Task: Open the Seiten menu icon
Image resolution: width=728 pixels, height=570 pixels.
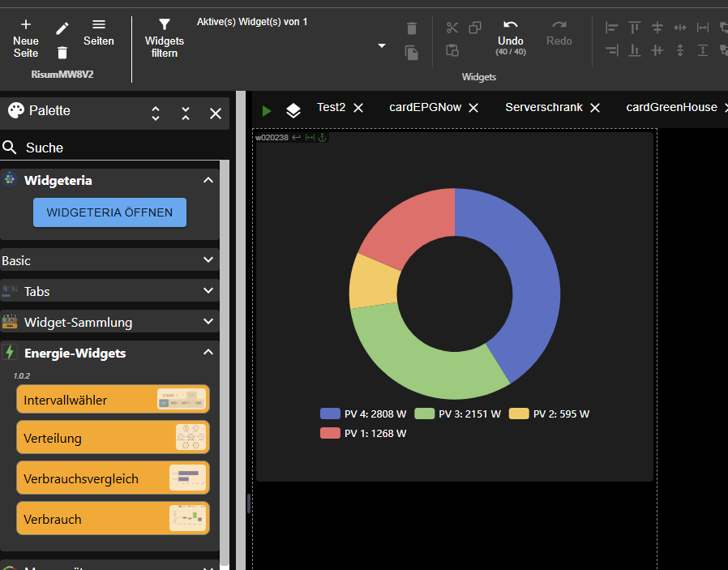Action: click(x=99, y=25)
